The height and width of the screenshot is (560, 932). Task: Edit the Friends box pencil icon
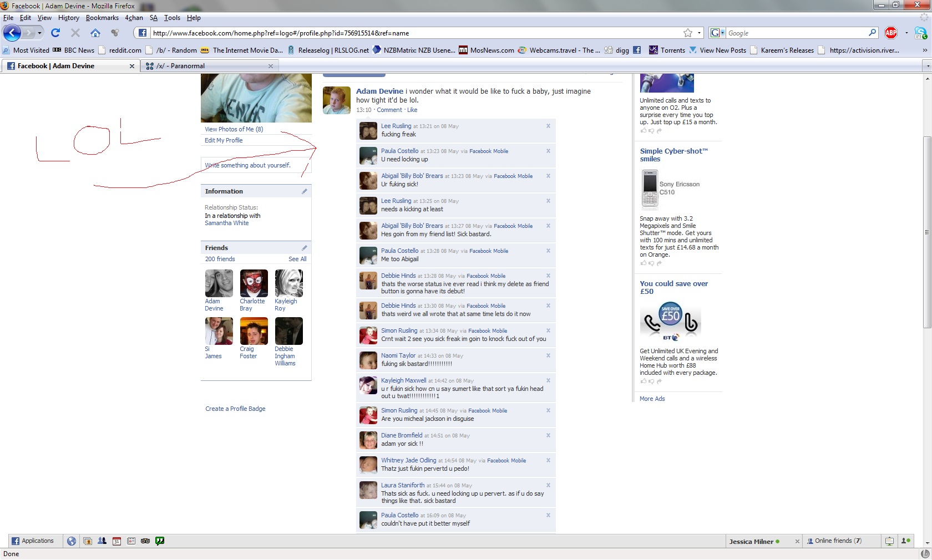tap(304, 248)
